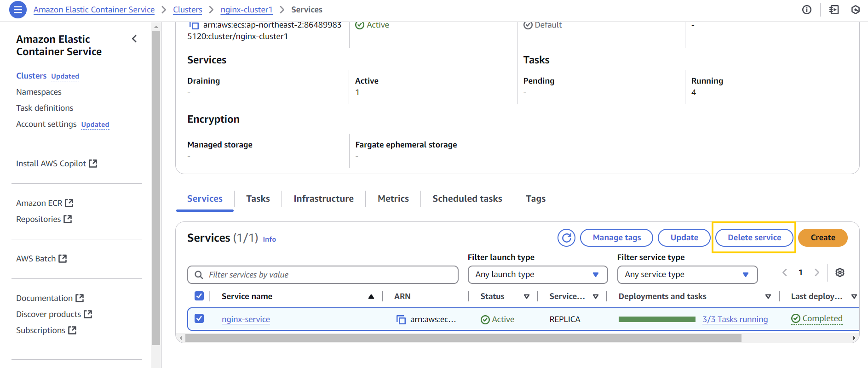The height and width of the screenshot is (368, 868).
Task: Click the Completed deployment check icon
Action: tap(796, 318)
